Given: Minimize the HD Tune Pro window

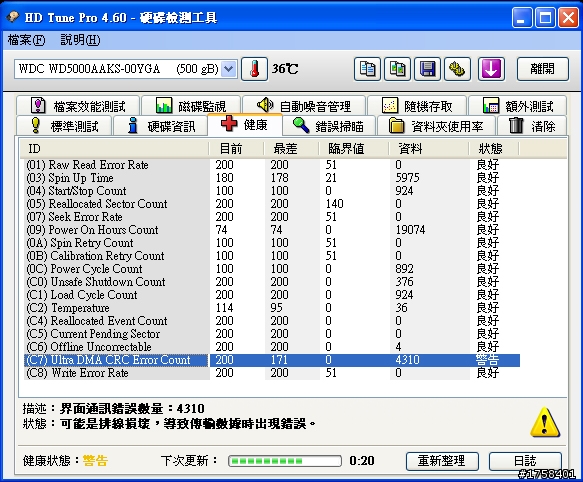Looking at the screenshot, I should coord(522,17).
